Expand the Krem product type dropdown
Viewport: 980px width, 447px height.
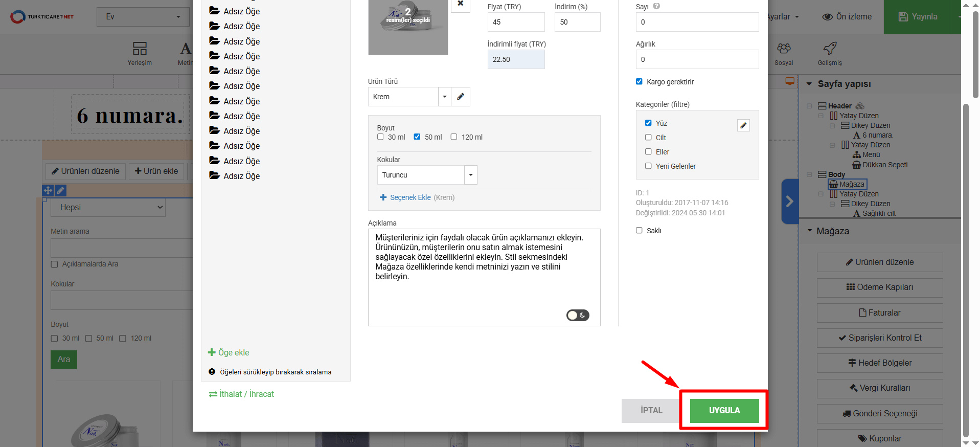click(x=444, y=97)
